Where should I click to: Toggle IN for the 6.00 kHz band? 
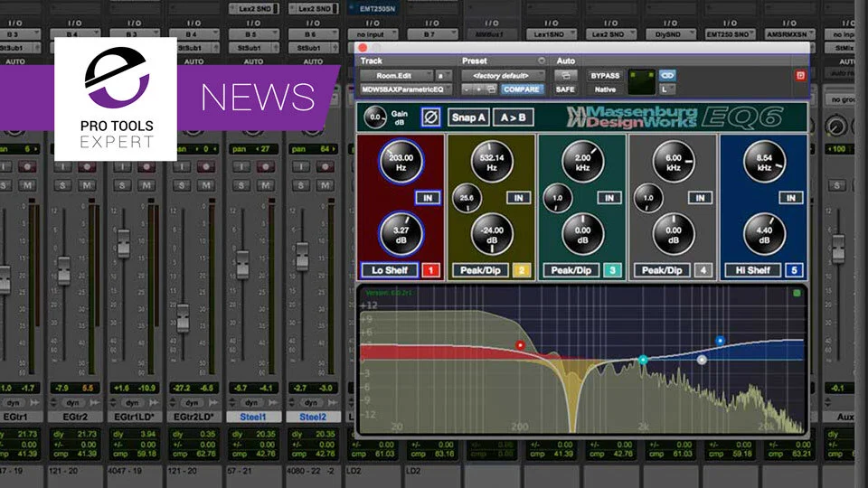(700, 198)
